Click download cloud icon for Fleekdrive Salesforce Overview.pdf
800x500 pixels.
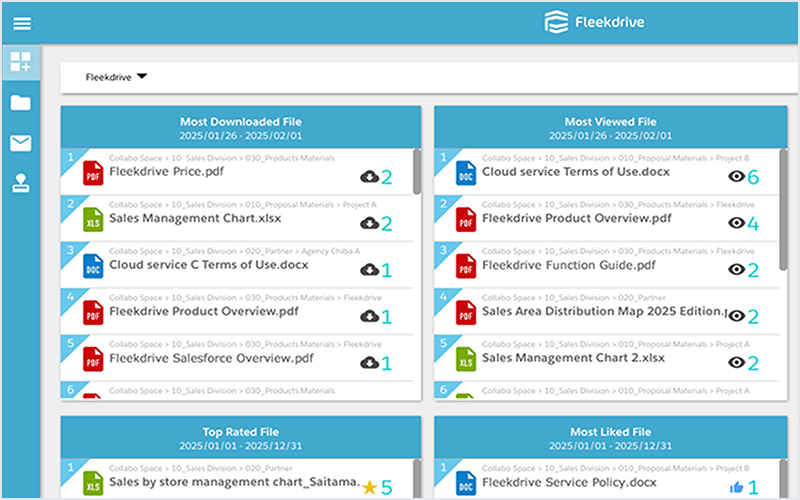point(369,363)
